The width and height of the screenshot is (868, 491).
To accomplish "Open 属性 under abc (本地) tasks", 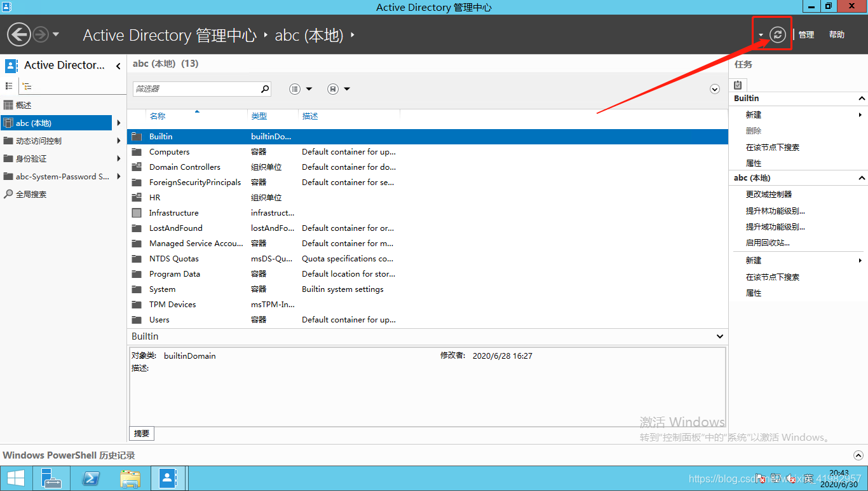I will coord(754,293).
